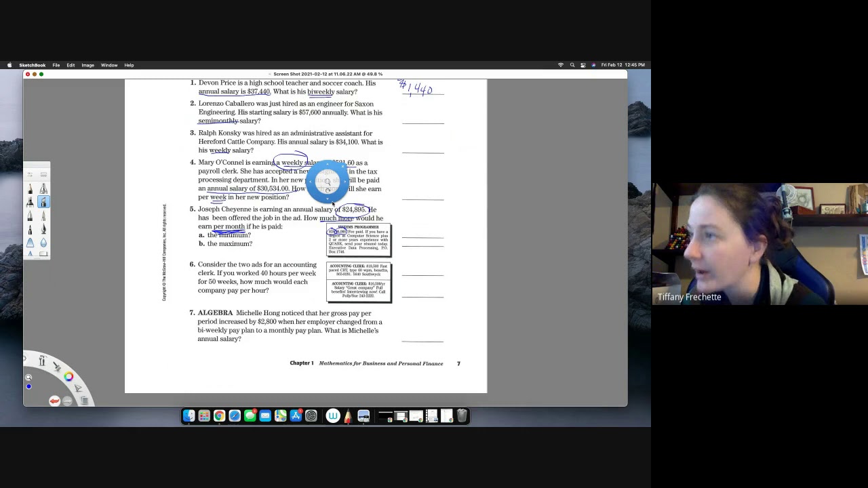Open Maps from the dock
Image resolution: width=868 pixels, height=488 pixels.
tap(280, 415)
